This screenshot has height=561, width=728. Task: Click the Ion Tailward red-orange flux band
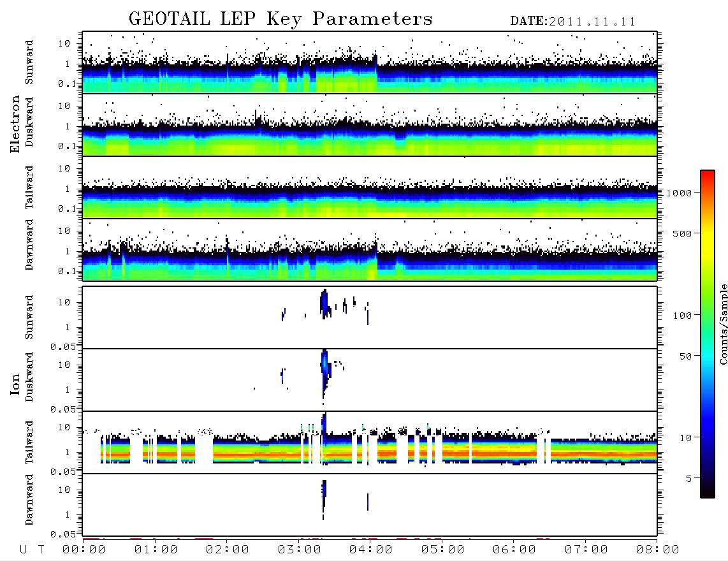379,453
